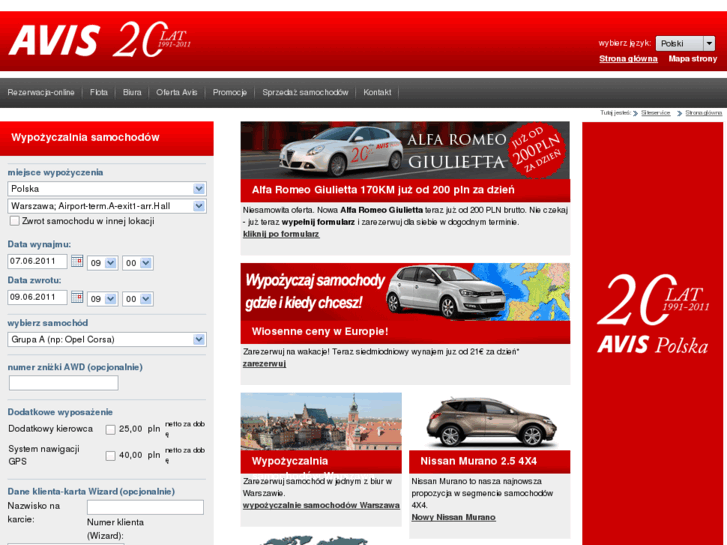Click the numer zniżki AWD input field

(64, 383)
